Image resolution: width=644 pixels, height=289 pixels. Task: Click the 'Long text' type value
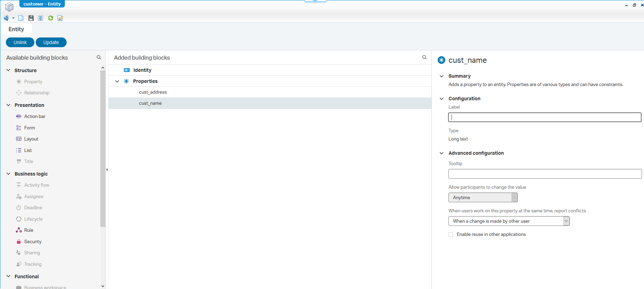tap(458, 139)
